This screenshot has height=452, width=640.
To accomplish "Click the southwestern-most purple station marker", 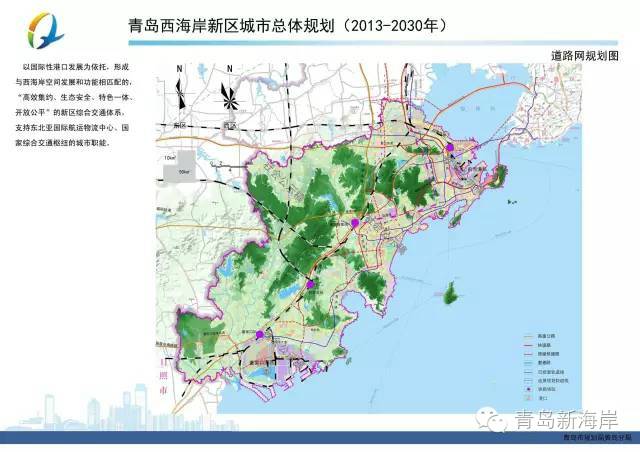I will coord(260,335).
